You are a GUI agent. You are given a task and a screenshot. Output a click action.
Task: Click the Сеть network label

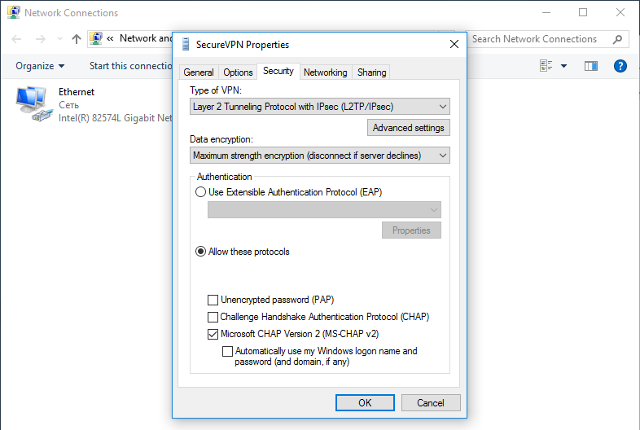[69, 105]
